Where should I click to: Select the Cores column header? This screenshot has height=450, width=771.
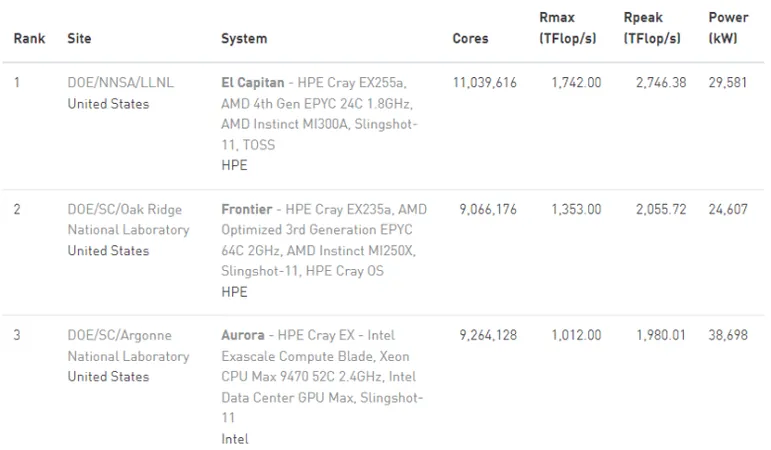(x=470, y=38)
